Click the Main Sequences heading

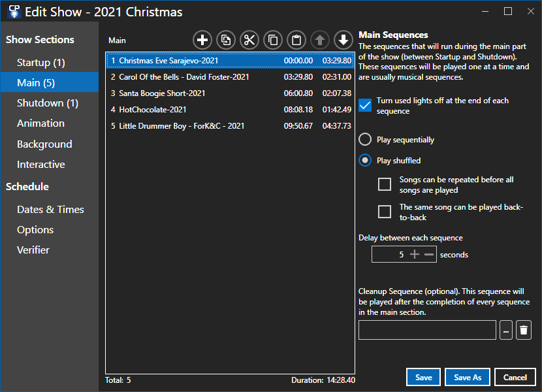tap(393, 35)
